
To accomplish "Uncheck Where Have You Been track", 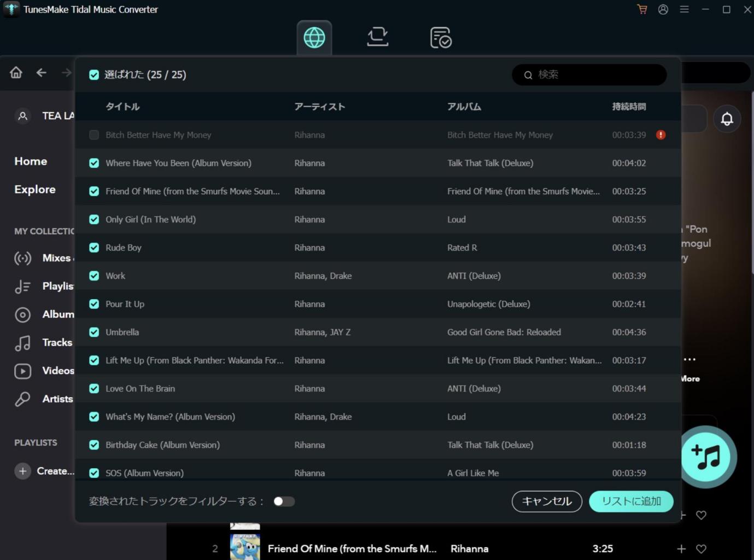I will click(94, 163).
